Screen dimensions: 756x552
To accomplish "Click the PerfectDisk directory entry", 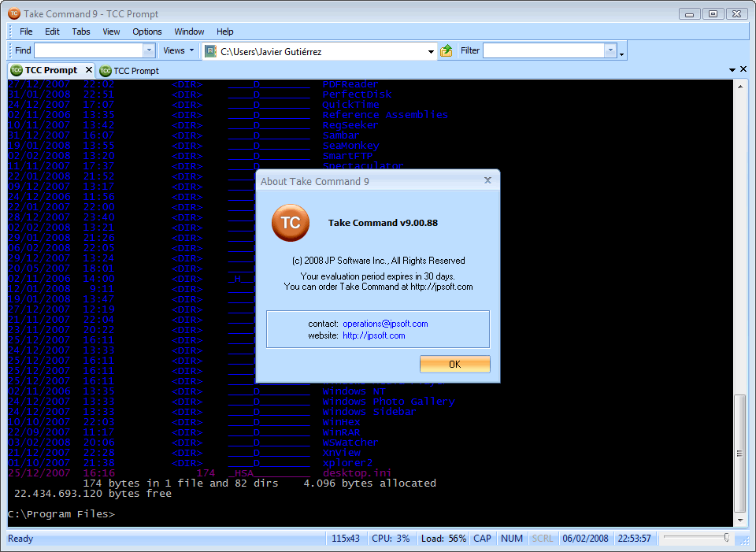I will 357,94.
